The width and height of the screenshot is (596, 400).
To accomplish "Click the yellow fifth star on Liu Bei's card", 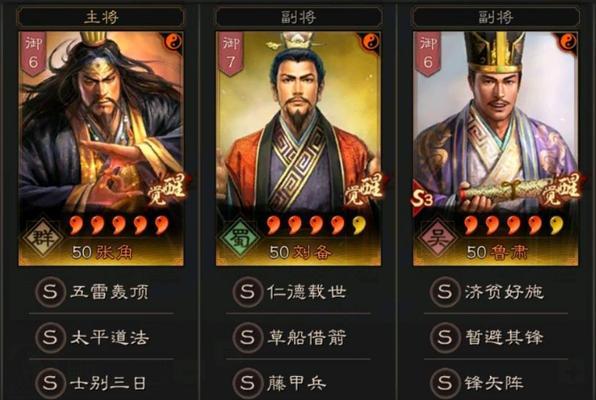I will [359, 225].
